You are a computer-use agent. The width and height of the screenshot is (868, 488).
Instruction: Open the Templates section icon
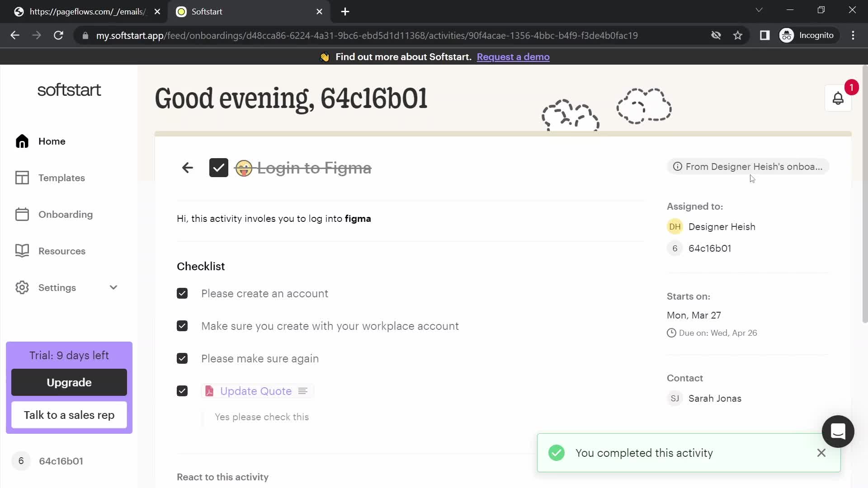(x=22, y=178)
